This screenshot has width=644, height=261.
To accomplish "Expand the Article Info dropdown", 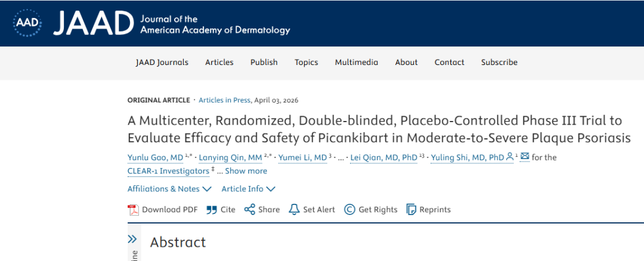I will coord(248,189).
